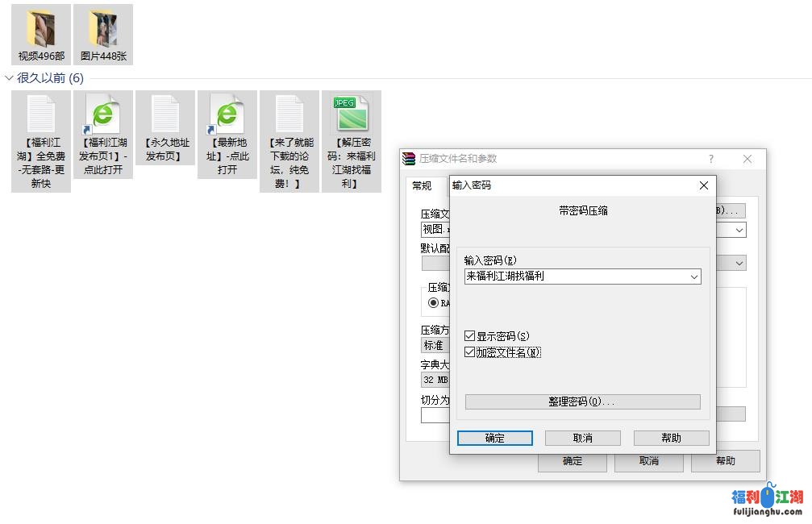
Task: Click the ? help button in the title bar
Action: pos(710,159)
